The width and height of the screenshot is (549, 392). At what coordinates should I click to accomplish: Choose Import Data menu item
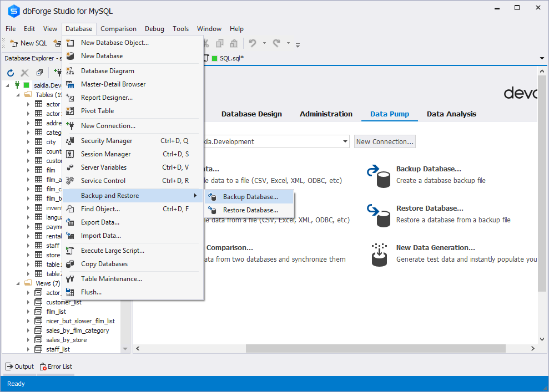[x=133, y=236]
